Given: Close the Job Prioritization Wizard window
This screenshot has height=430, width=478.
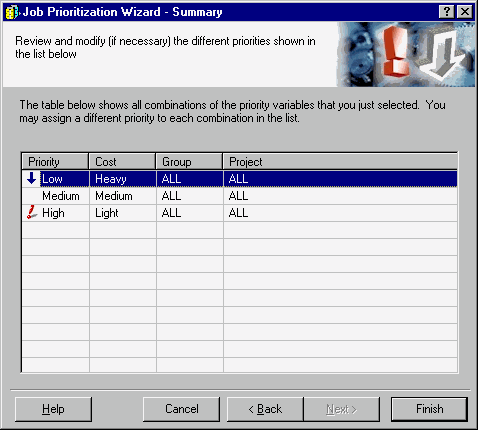Looking at the screenshot, I should (x=465, y=12).
